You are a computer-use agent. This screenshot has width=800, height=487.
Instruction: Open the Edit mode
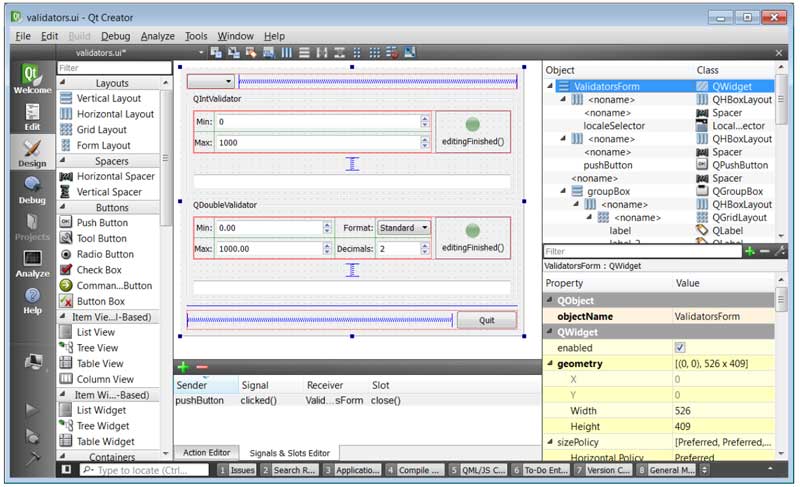pyautogui.click(x=32, y=116)
